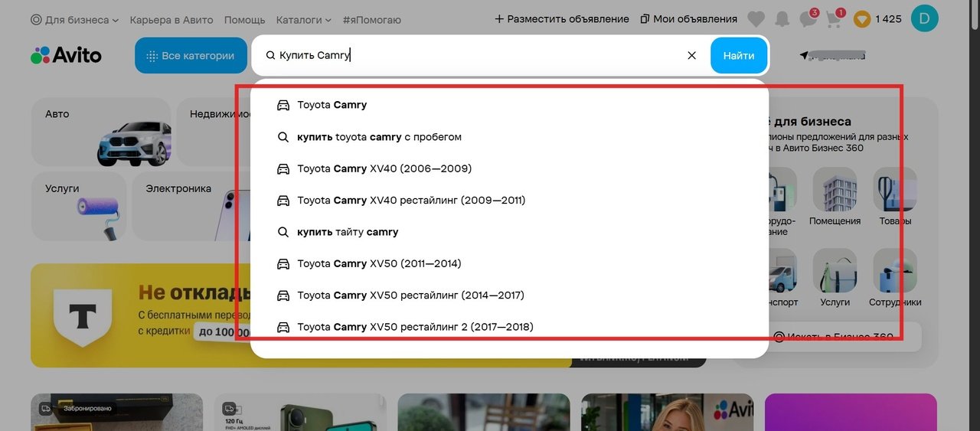
Task: Click car icon beside Camry XV40 (2006—2009)
Action: coord(283,168)
